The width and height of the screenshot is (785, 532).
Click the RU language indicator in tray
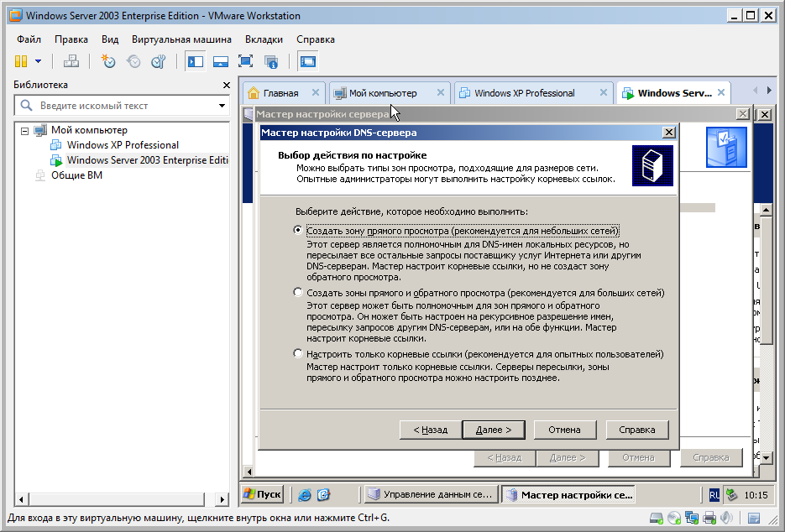click(714, 495)
